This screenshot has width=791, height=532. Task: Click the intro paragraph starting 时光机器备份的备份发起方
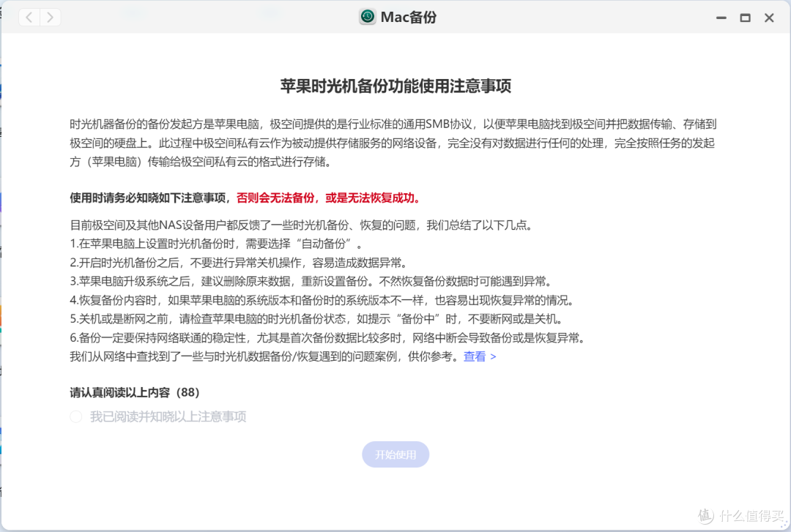393,143
